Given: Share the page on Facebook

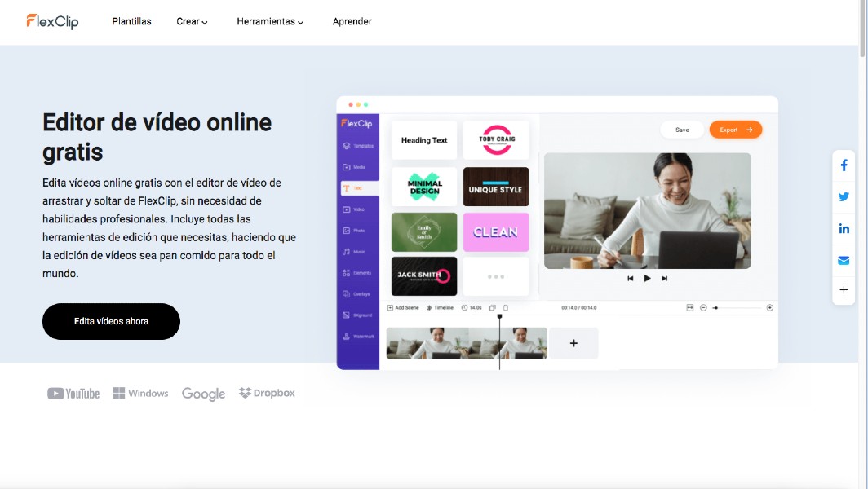Looking at the screenshot, I should click(844, 165).
